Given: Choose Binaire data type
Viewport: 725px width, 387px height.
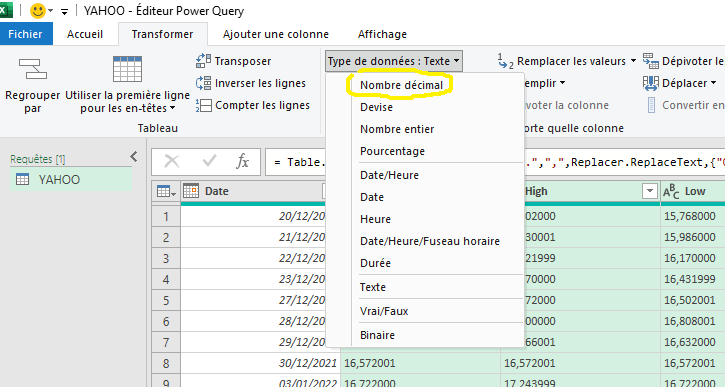Looking at the screenshot, I should click(377, 335).
